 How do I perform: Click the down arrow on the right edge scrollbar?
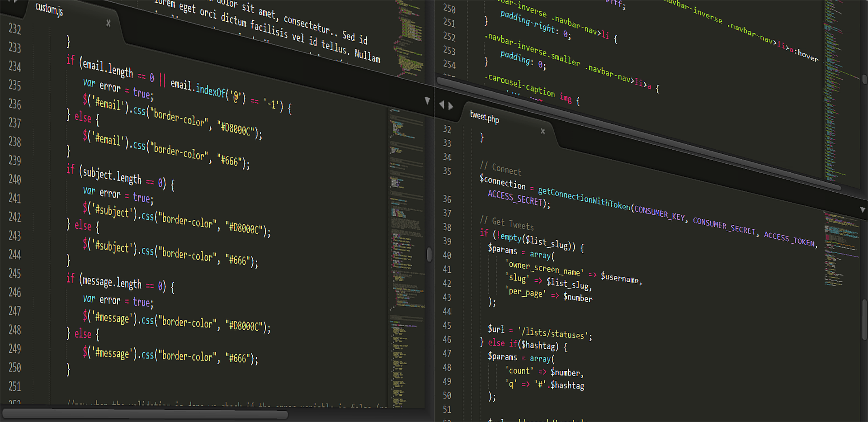(863, 210)
